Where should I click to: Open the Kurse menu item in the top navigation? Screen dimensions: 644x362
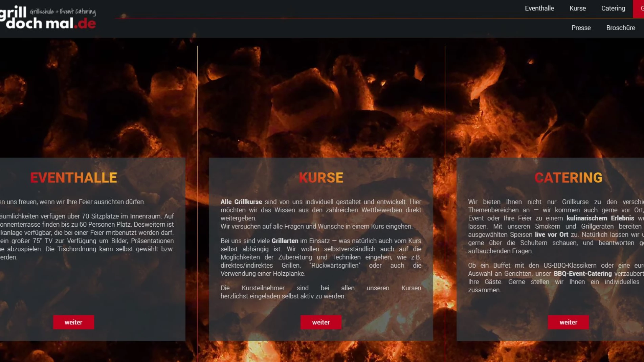click(x=577, y=8)
